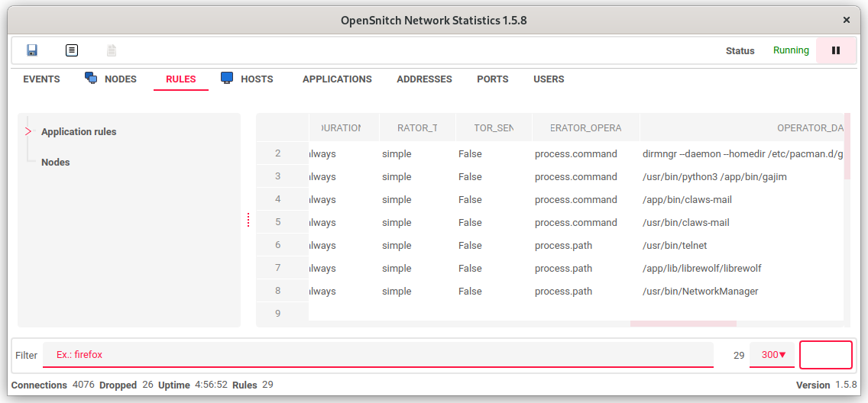Open the preferences list icon in toolbar

click(71, 50)
